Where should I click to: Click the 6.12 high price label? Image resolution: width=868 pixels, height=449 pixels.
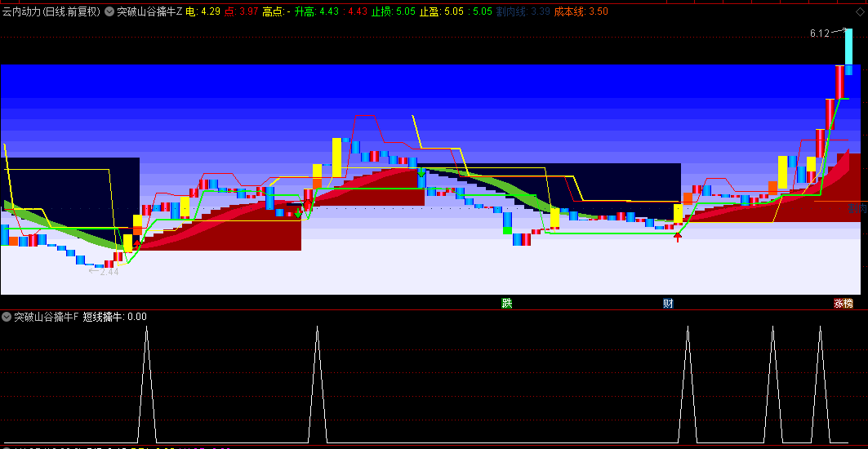[x=819, y=33]
